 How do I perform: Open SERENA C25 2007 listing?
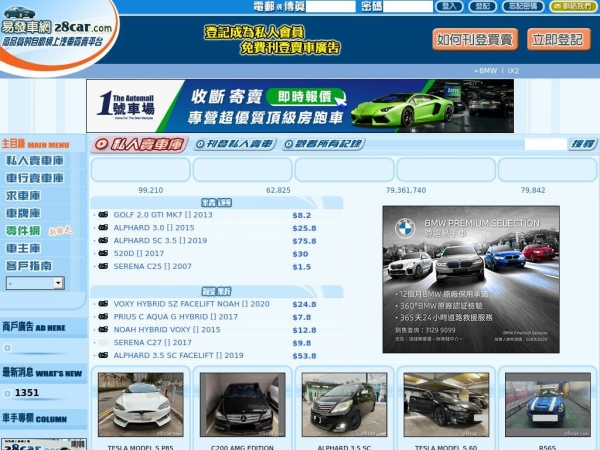tap(152, 267)
